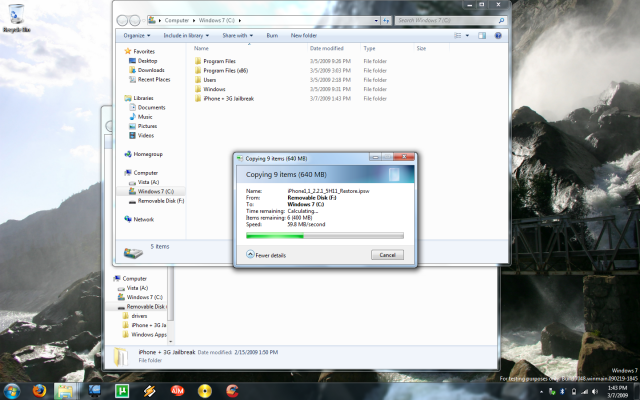Select Removable Disk (F:) in front window

156,201
